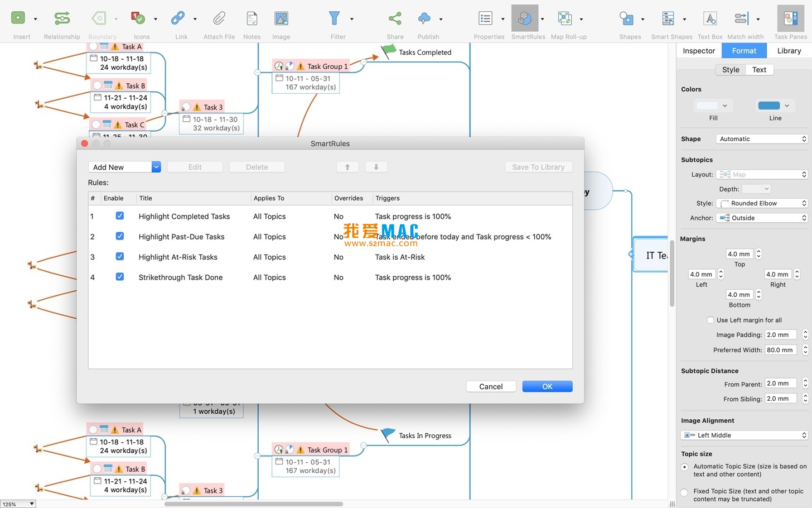Toggle the Highlight At-Risk Tasks checkbox
Viewport: 812px width, 508px height.
(120, 257)
